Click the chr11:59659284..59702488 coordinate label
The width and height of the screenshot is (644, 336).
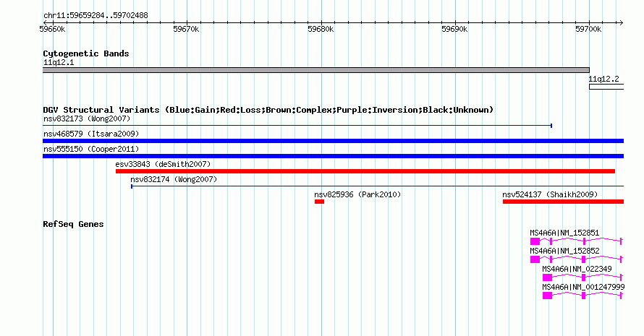[x=96, y=16]
